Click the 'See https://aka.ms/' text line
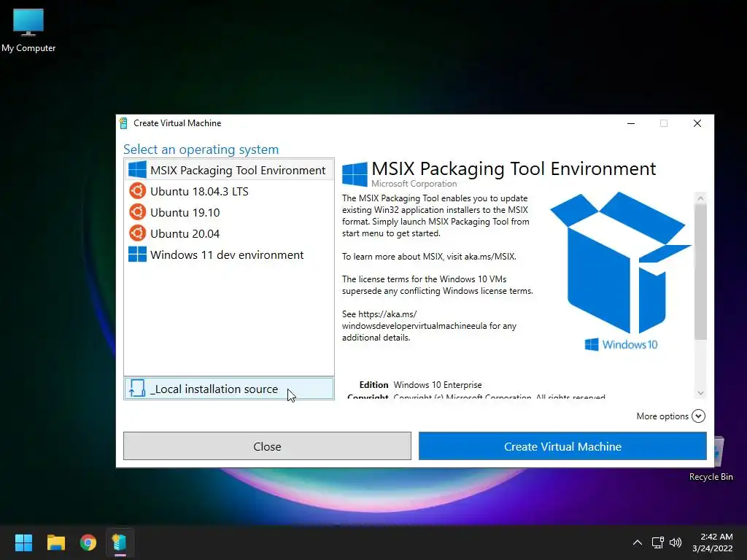 click(x=379, y=314)
